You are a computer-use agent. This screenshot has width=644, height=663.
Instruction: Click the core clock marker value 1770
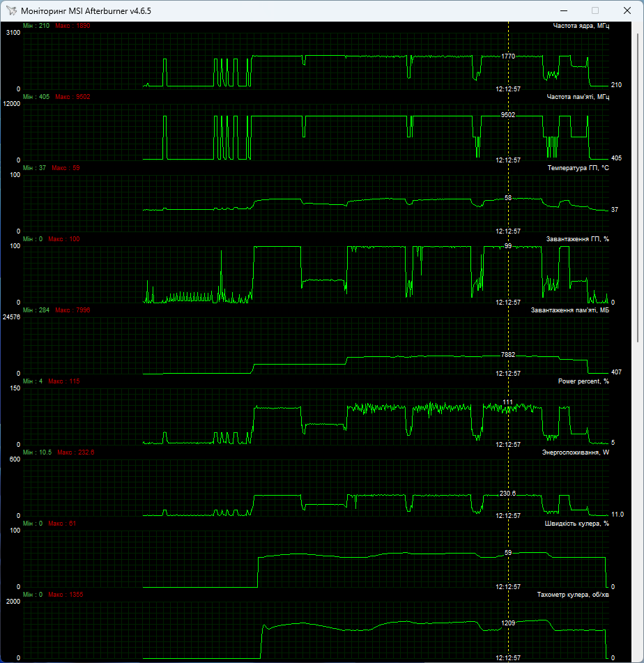click(x=508, y=56)
